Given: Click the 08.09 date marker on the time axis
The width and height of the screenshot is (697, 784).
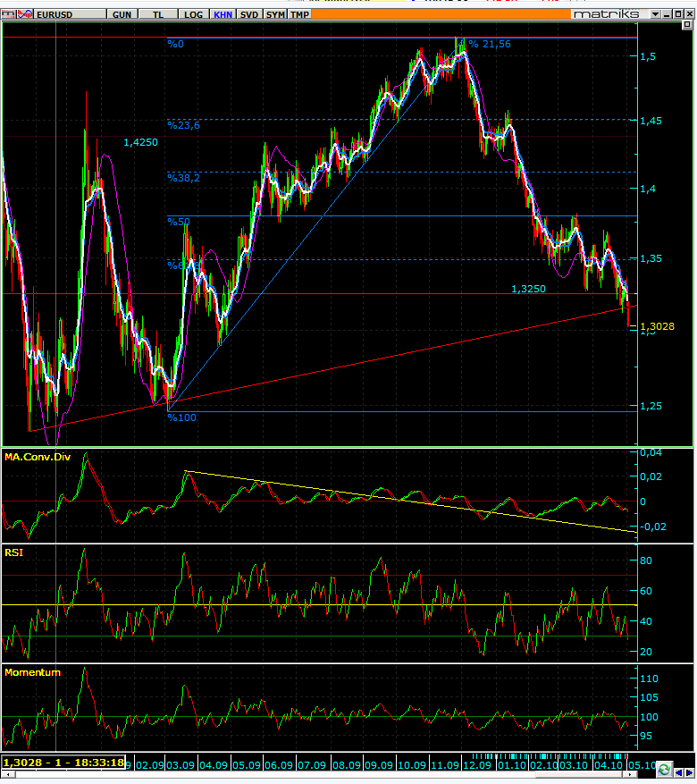Looking at the screenshot, I should tap(347, 764).
